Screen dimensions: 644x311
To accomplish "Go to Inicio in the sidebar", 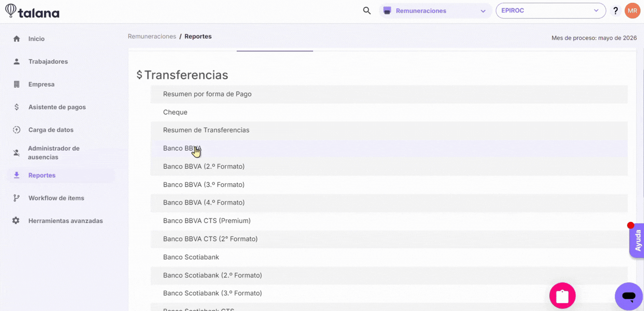I will click(x=36, y=39).
